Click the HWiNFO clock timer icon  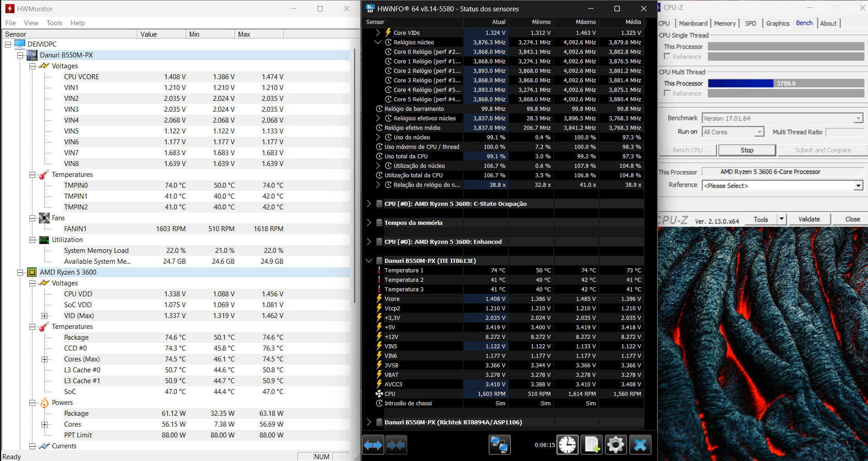[x=567, y=445]
